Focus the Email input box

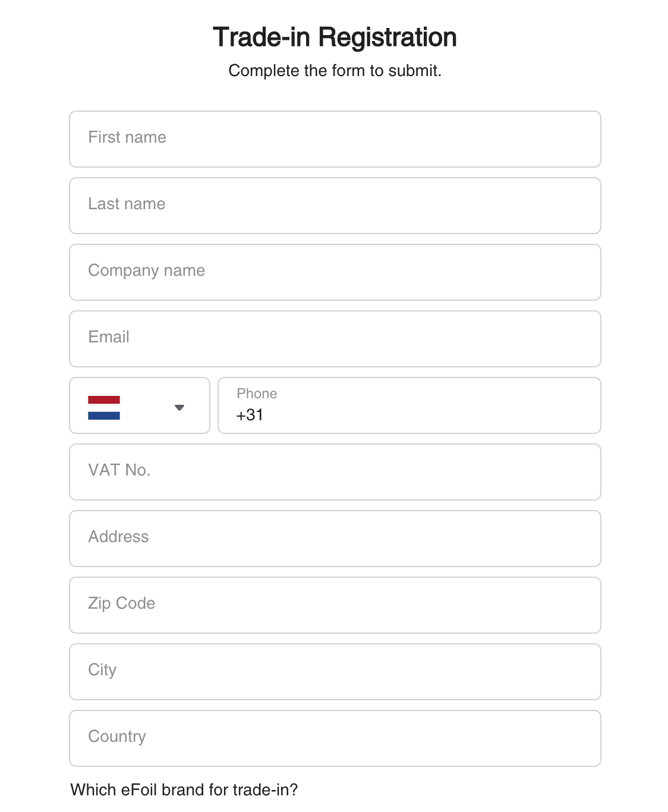coord(335,339)
